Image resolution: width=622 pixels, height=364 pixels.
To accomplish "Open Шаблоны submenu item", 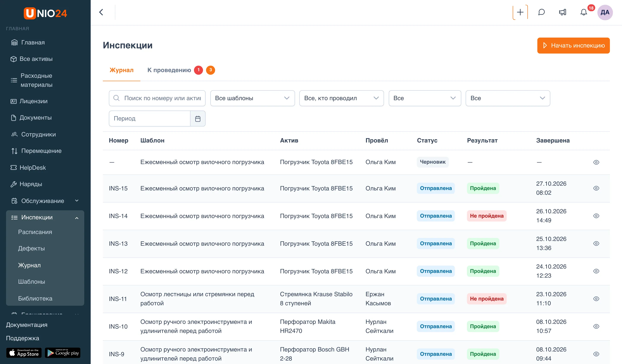I will pos(32,282).
